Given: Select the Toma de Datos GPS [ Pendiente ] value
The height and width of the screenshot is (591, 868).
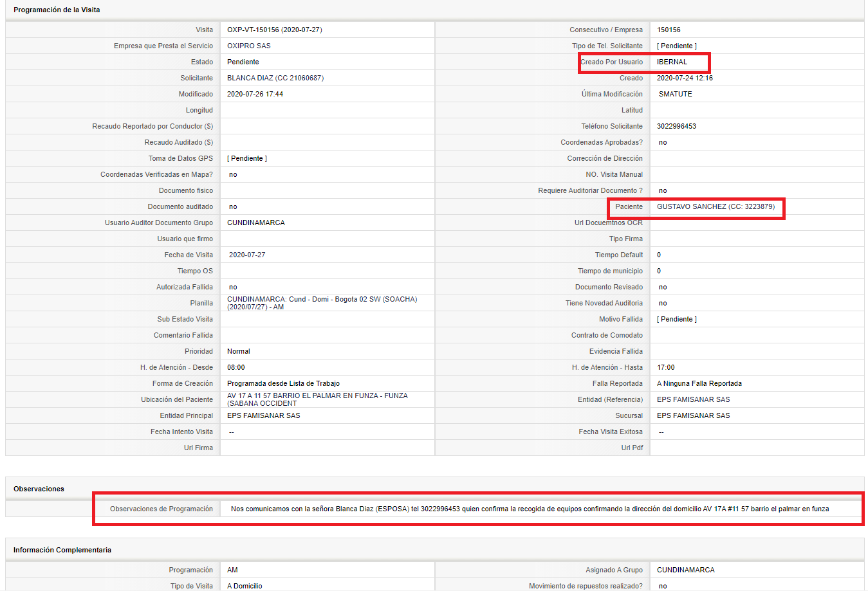Looking at the screenshot, I should pos(247,158).
